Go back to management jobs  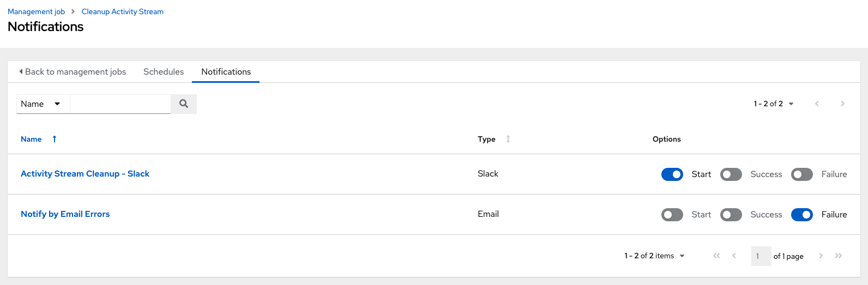pyautogui.click(x=73, y=72)
